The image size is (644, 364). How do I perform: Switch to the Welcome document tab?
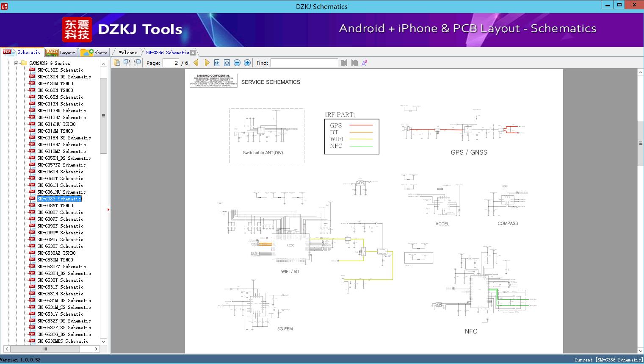[128, 53]
